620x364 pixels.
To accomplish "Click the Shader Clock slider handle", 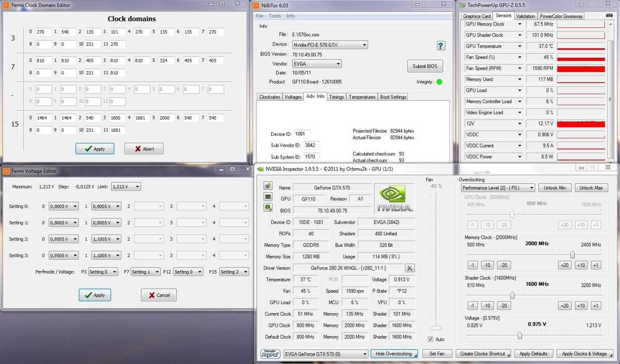I will (512, 295).
